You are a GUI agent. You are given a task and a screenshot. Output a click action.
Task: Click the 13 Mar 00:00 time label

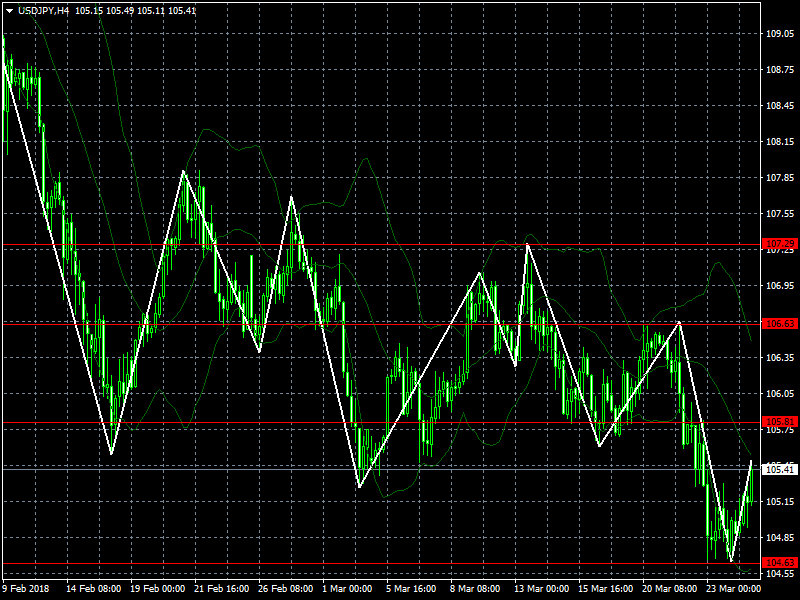point(541,588)
